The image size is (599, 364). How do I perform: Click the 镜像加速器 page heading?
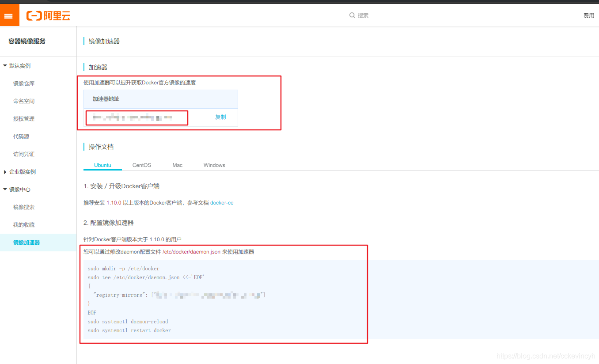[x=104, y=41]
